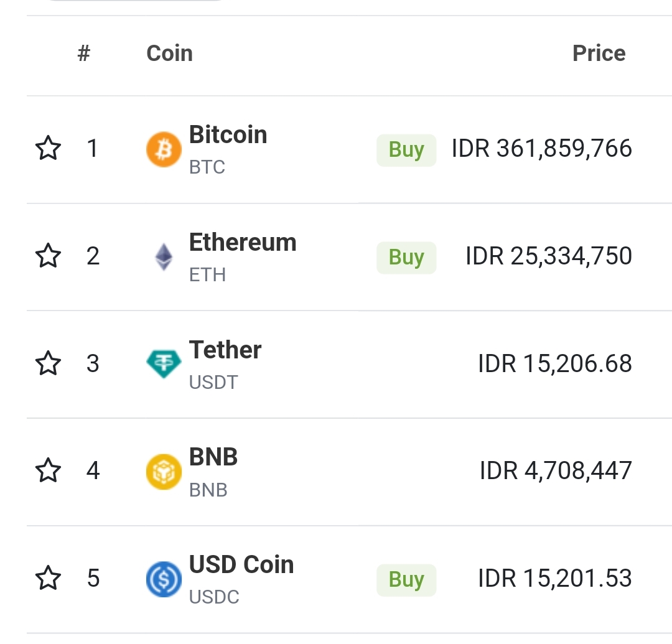Click the Bitcoin logo icon
The width and height of the screenshot is (672, 644).
click(164, 149)
